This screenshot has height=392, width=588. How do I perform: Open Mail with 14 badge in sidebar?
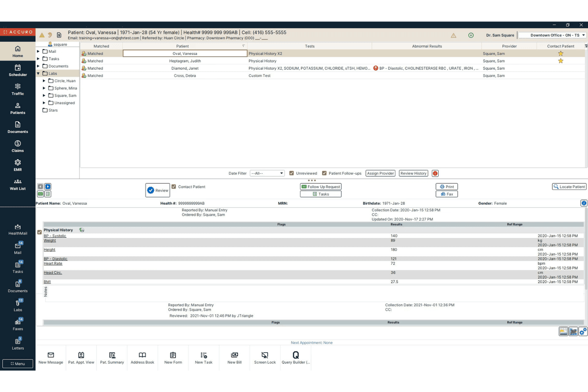pos(17,248)
